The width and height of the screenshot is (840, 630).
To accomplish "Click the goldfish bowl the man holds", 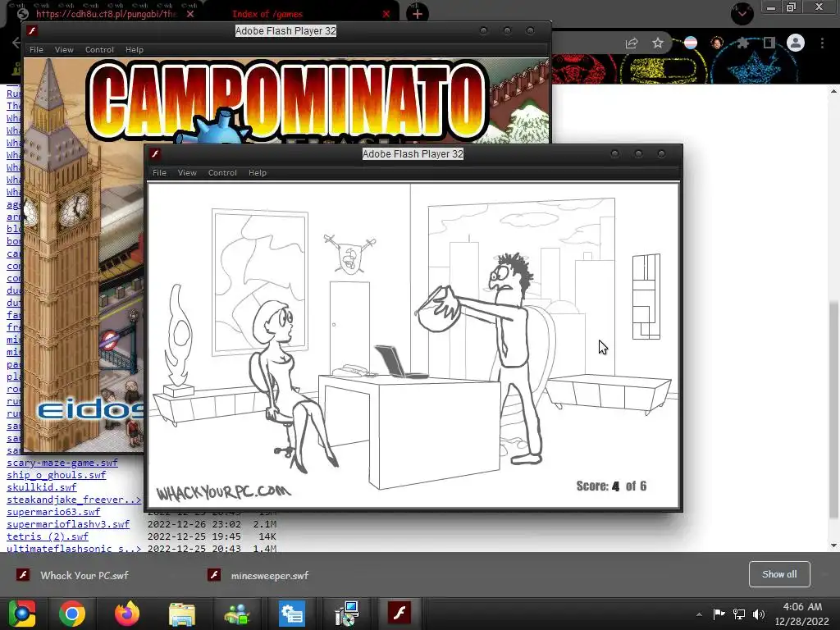I will pyautogui.click(x=438, y=309).
